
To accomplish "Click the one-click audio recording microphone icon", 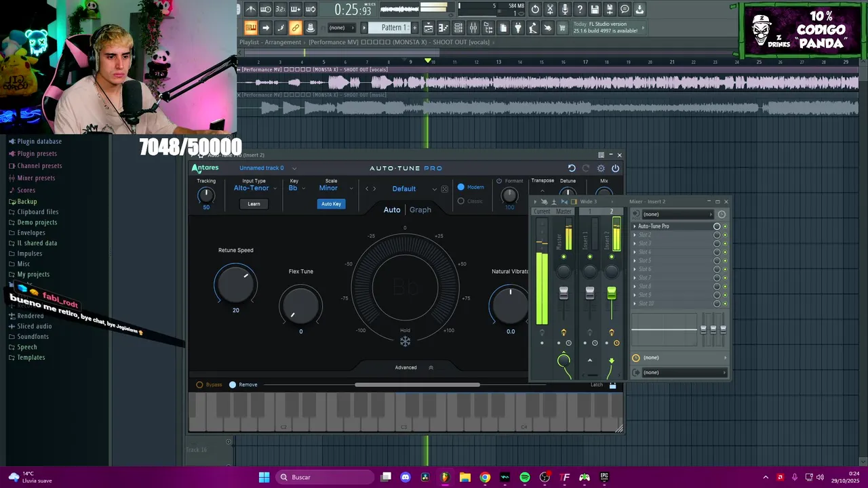I will (x=565, y=9).
